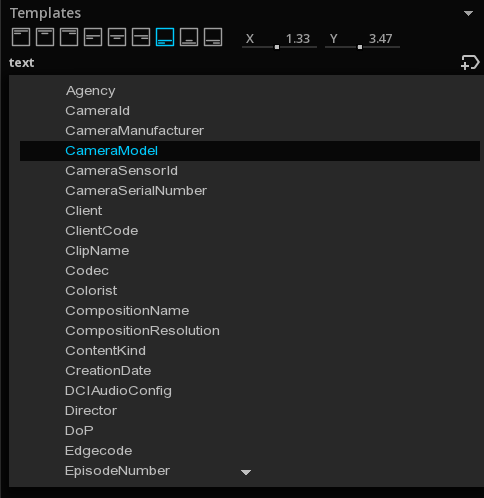
Task: Select bottom-center alignment template icon
Action: pyautogui.click(x=189, y=37)
